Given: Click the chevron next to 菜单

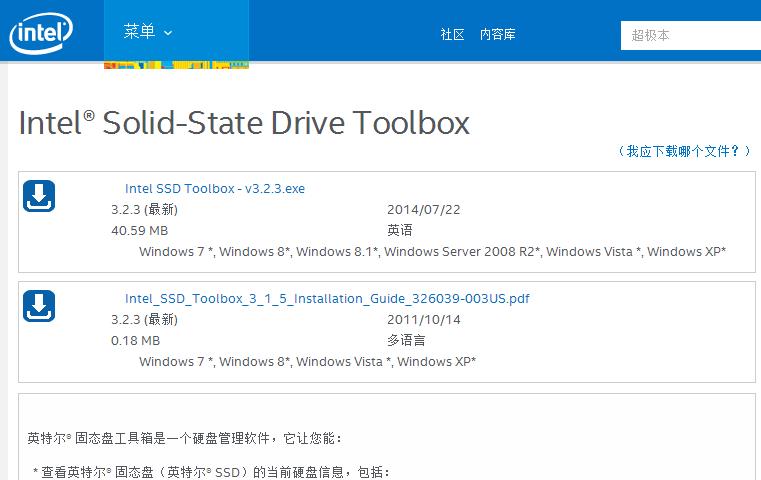Looking at the screenshot, I should pos(168,33).
